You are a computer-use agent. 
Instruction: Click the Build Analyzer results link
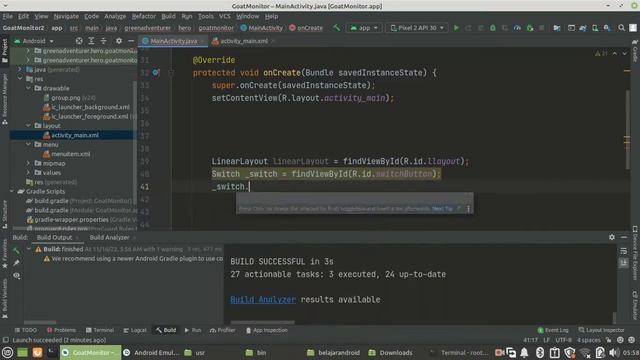(263, 299)
